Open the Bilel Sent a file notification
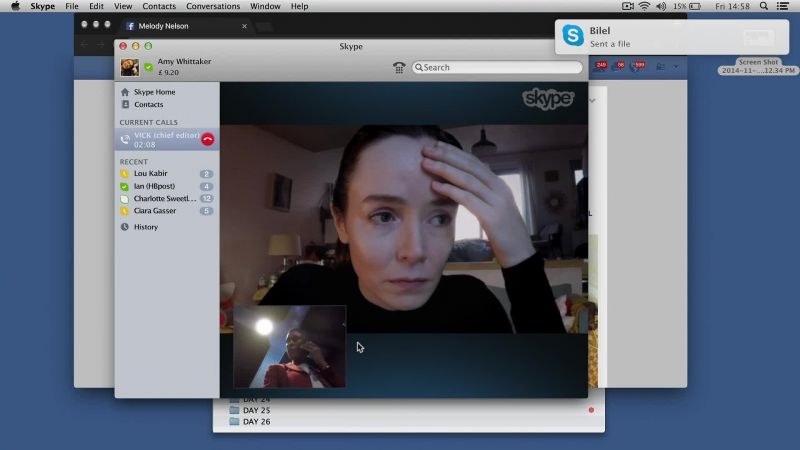 pos(672,37)
